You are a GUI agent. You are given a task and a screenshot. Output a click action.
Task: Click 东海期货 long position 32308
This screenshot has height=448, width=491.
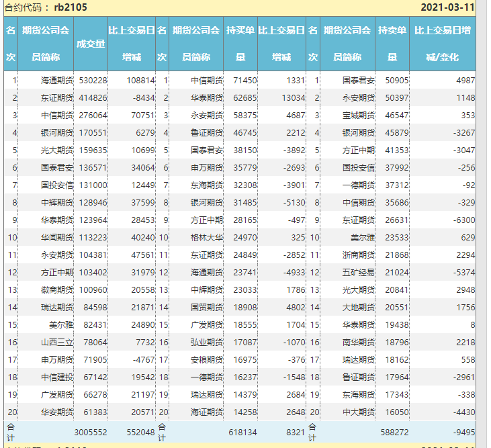click(x=245, y=185)
